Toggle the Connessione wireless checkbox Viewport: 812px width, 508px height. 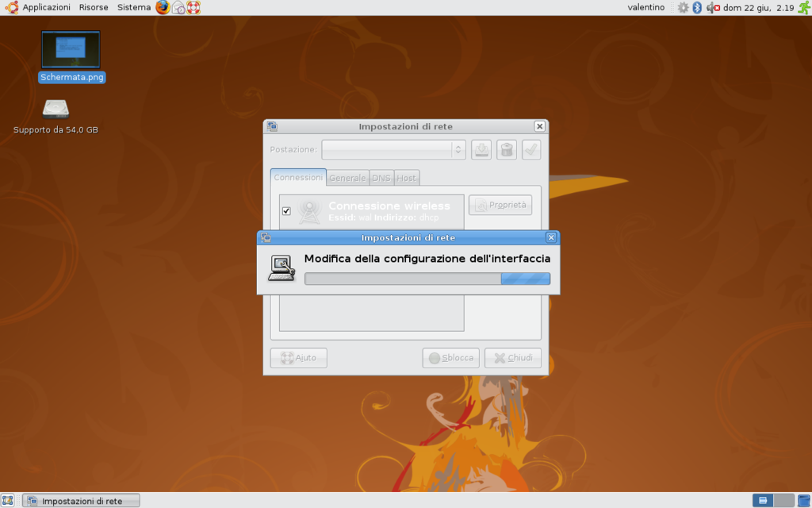point(286,210)
